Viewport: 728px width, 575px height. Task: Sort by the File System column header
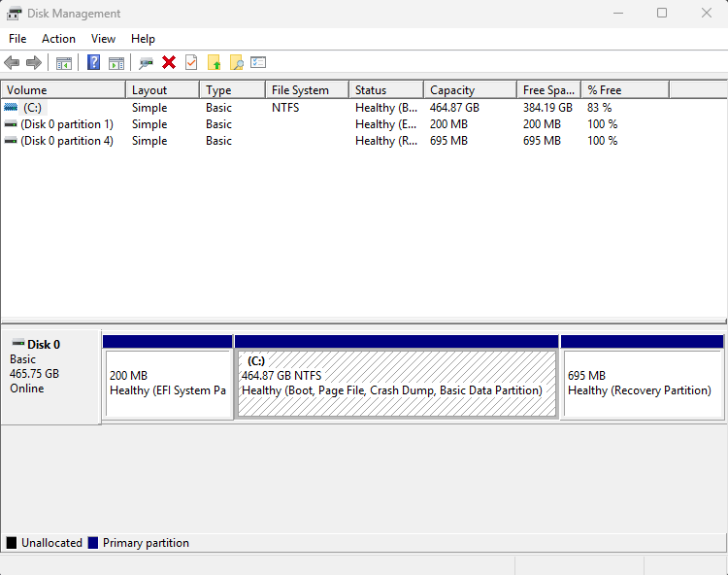click(308, 89)
